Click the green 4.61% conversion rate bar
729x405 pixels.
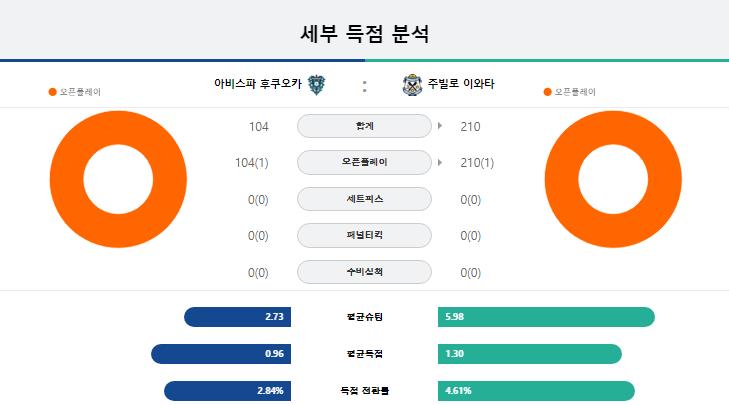(x=537, y=391)
